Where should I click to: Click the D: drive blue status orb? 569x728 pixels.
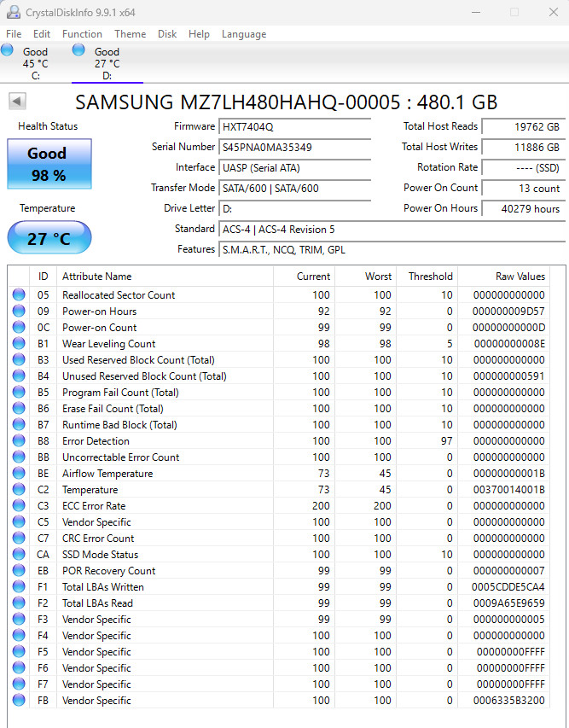[x=78, y=50]
